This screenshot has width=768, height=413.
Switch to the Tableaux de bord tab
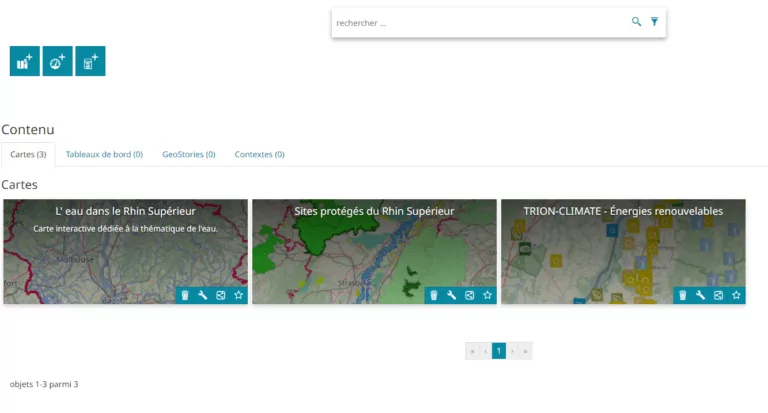(104, 154)
